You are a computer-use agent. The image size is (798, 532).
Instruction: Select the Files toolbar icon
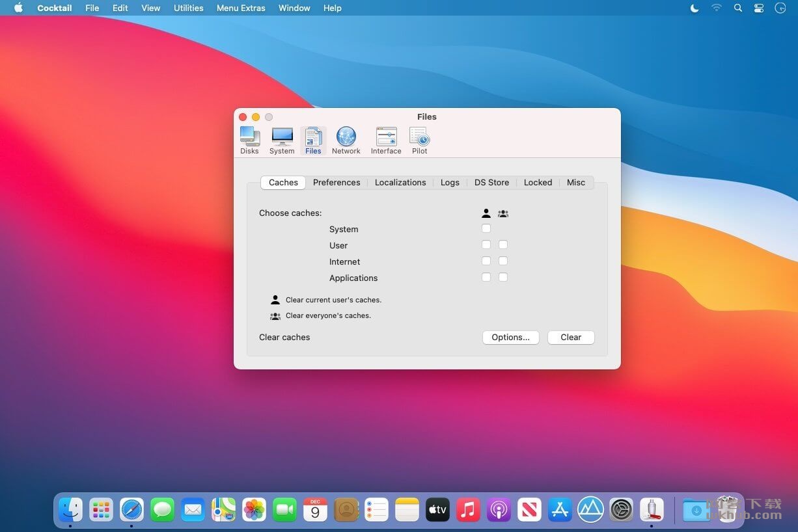313,140
